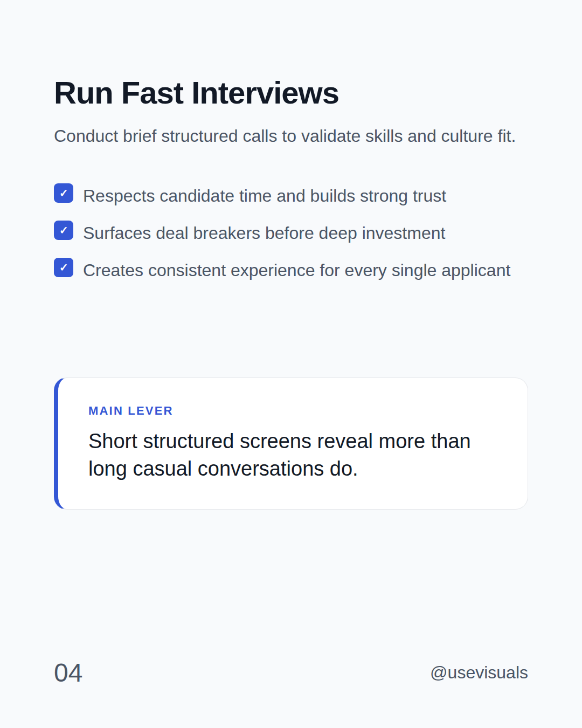Select the line Short structured screens reveal more than
The height and width of the screenshot is (728, 582).
click(x=280, y=442)
